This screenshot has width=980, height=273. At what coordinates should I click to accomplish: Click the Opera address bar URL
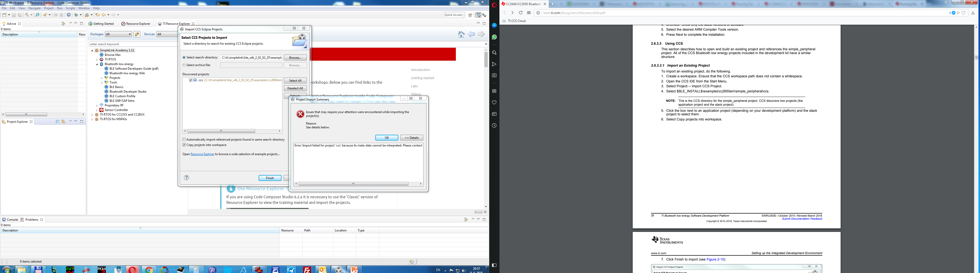pos(574,13)
